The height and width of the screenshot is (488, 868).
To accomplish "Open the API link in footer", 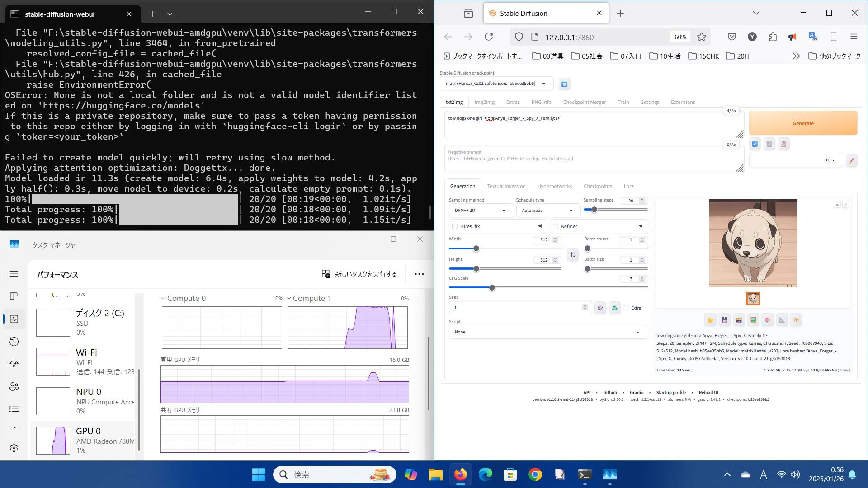I will coord(586,393).
